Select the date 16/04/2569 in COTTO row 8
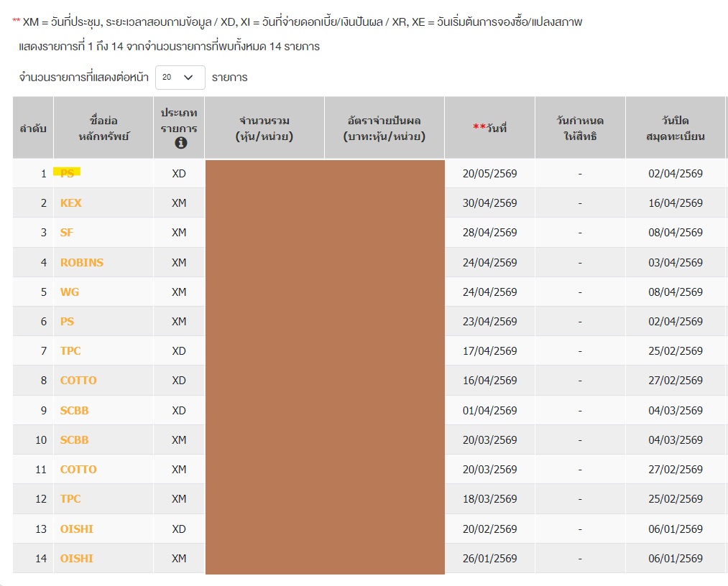The width and height of the screenshot is (728, 586). point(490,381)
